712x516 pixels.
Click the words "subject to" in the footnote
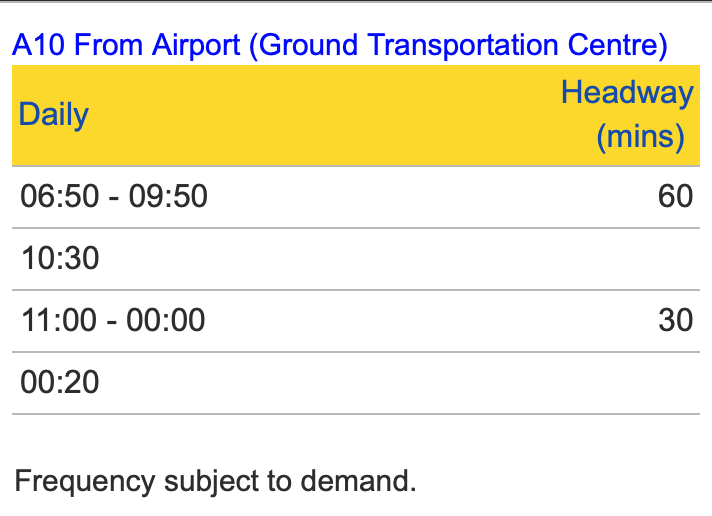pos(232,481)
